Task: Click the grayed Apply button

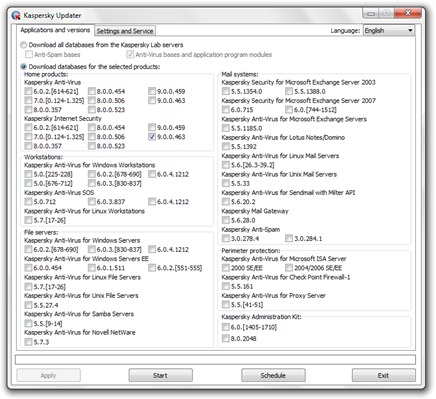Action: (x=48, y=375)
